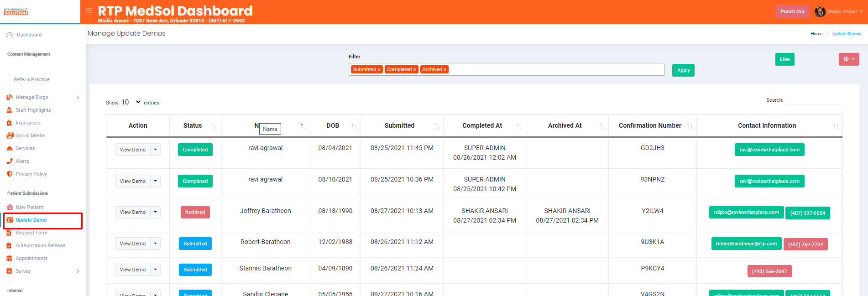Click Completed status badge for GD2JH3
The width and height of the screenshot is (868, 296).
coord(195,150)
